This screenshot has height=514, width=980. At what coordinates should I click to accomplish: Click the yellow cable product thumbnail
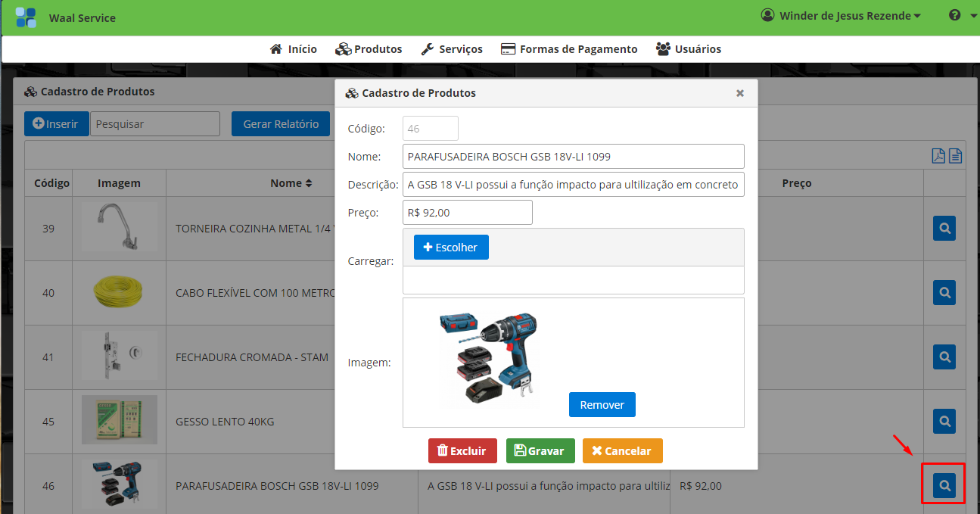point(120,292)
